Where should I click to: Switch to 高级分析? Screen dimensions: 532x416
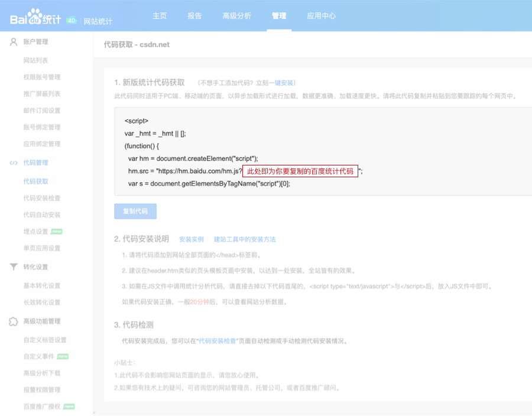[x=237, y=17]
